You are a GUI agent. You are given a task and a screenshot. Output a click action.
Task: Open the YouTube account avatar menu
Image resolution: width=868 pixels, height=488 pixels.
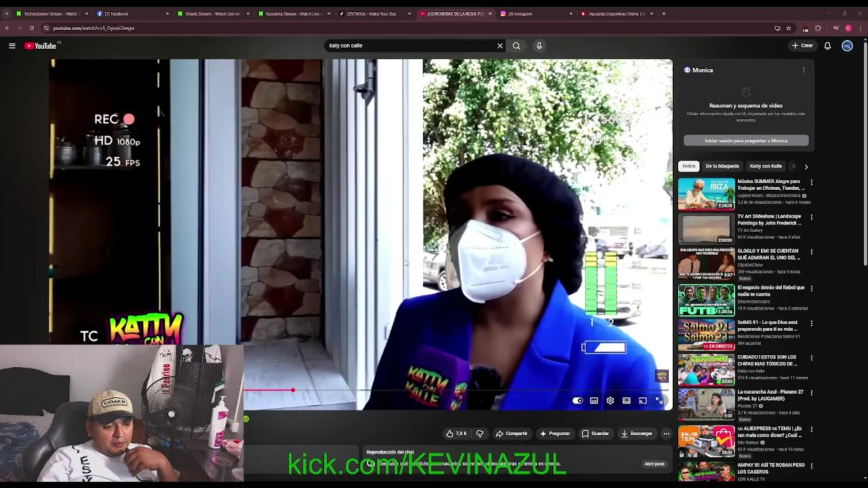coord(847,45)
